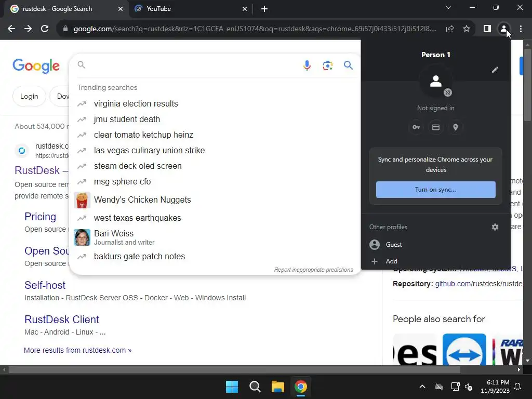Click the horizontal scrollbar
Viewport: 532px width, 399px height.
tap(234, 369)
